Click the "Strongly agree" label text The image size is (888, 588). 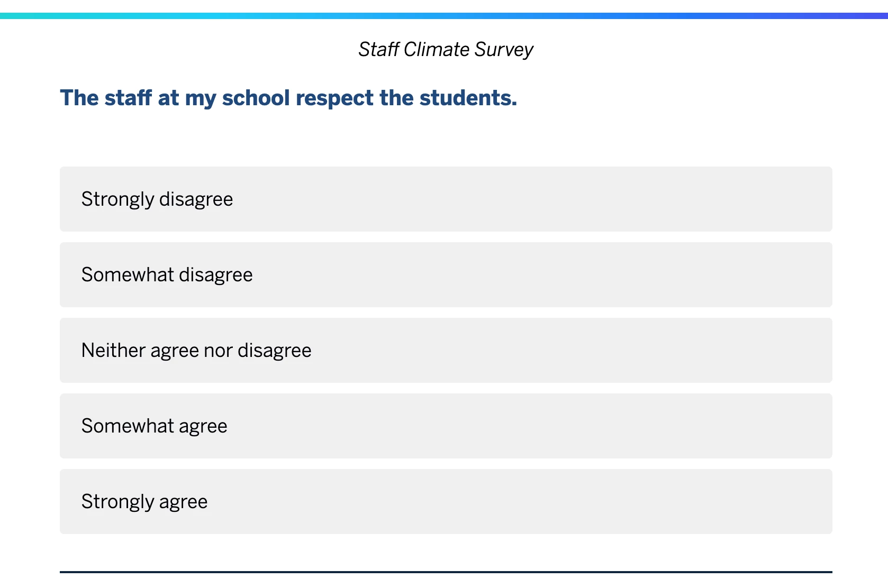(144, 502)
